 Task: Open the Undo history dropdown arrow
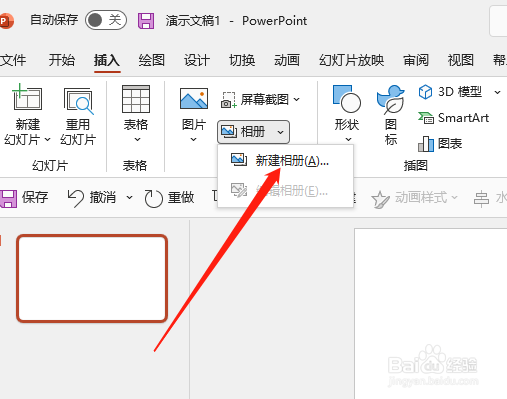(x=129, y=198)
